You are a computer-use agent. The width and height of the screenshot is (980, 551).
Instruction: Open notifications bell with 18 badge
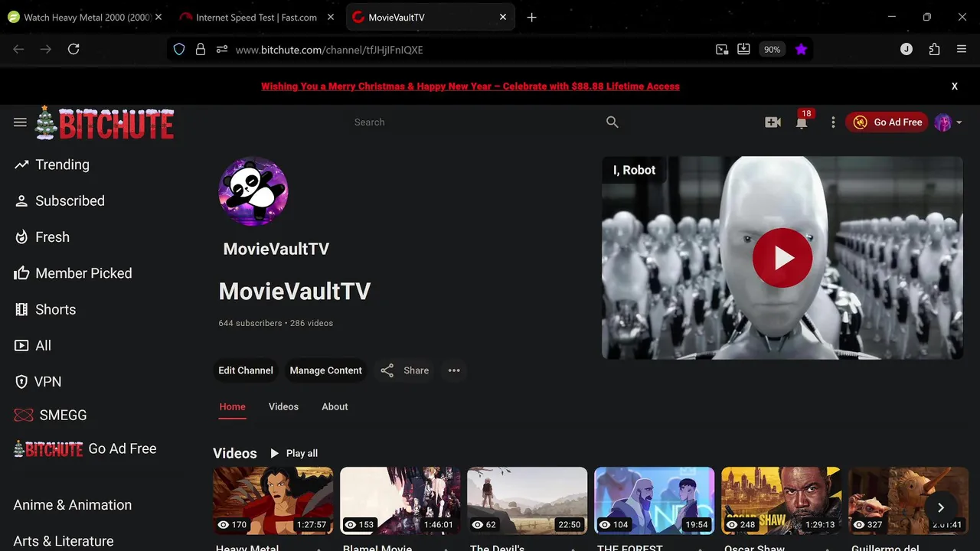(x=802, y=122)
